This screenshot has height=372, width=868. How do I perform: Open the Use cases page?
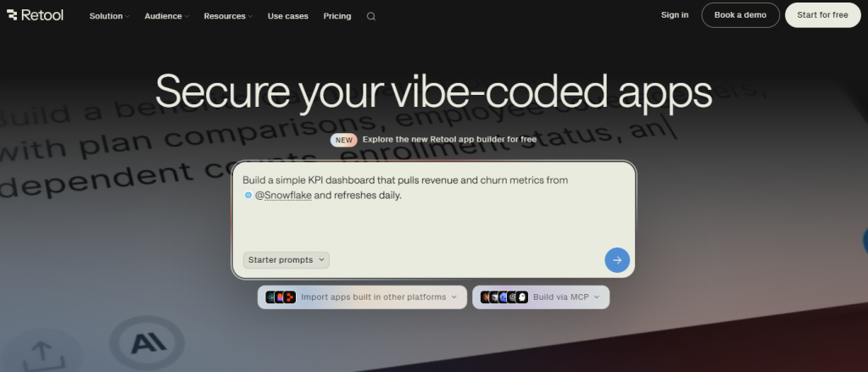point(288,16)
